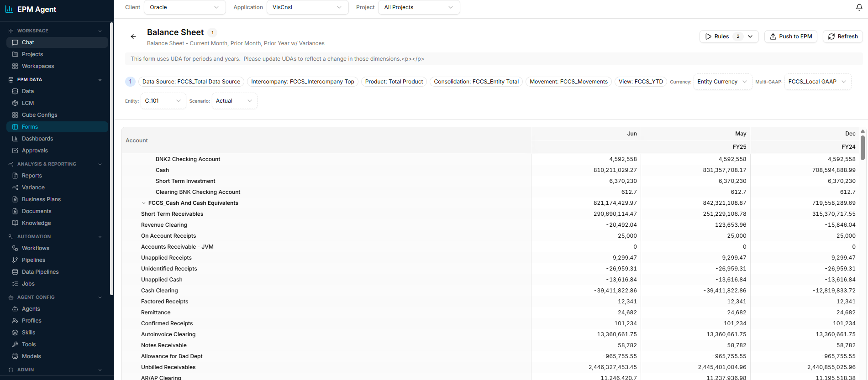This screenshot has height=380, width=868.
Task: Open the Application dropdown showing VisCnsl
Action: point(307,7)
